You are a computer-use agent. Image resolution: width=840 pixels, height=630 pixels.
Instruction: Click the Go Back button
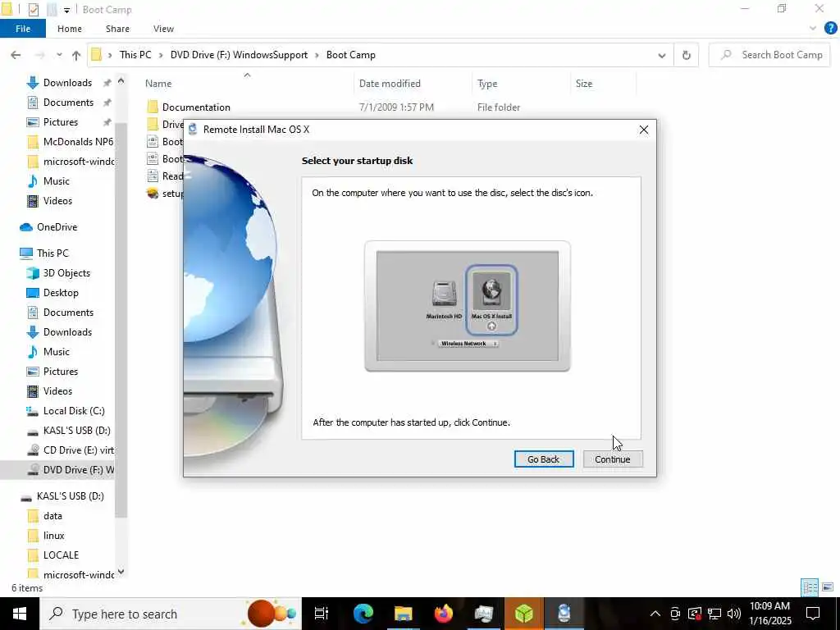[543, 459]
